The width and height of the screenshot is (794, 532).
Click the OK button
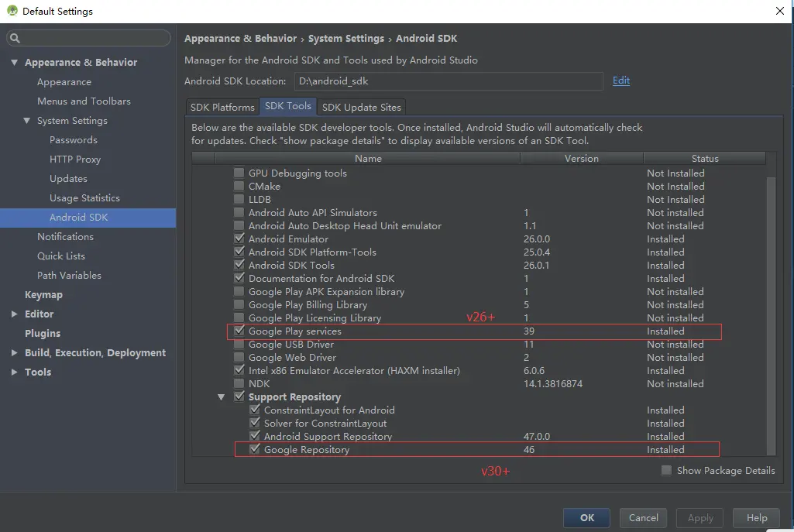tap(587, 518)
